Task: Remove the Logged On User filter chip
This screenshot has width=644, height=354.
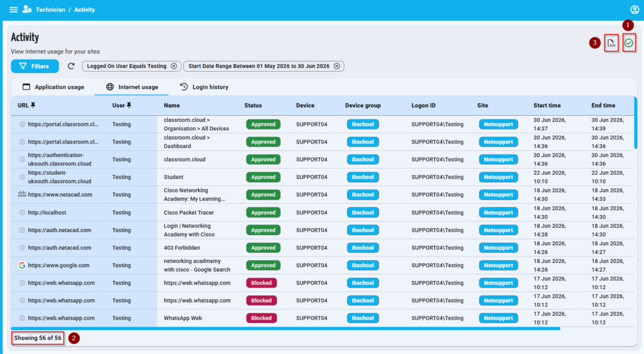Action: tap(174, 66)
